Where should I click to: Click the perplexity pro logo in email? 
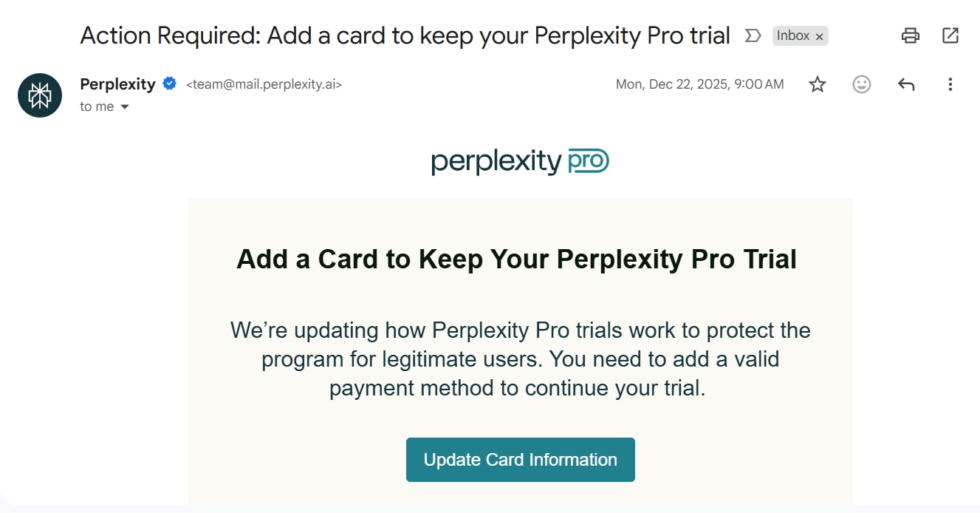(x=520, y=161)
